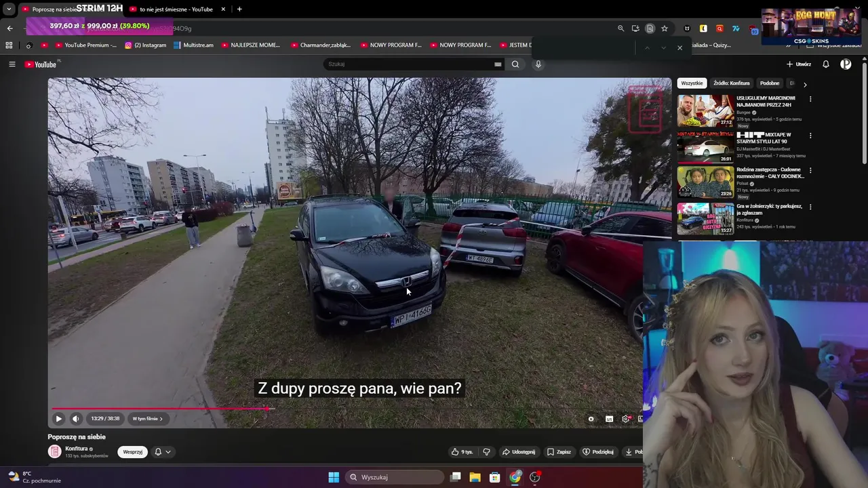Open Task View on taskbar
868x488 pixels.
[x=456, y=477]
